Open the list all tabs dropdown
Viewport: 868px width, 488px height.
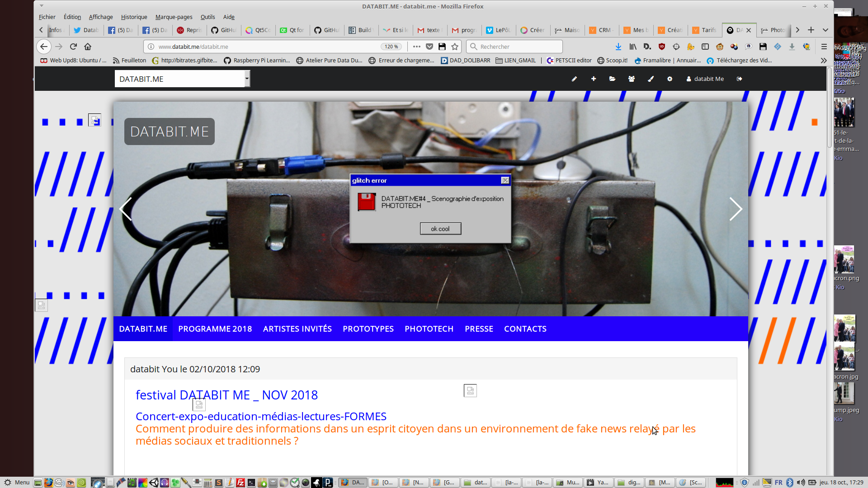click(x=826, y=30)
